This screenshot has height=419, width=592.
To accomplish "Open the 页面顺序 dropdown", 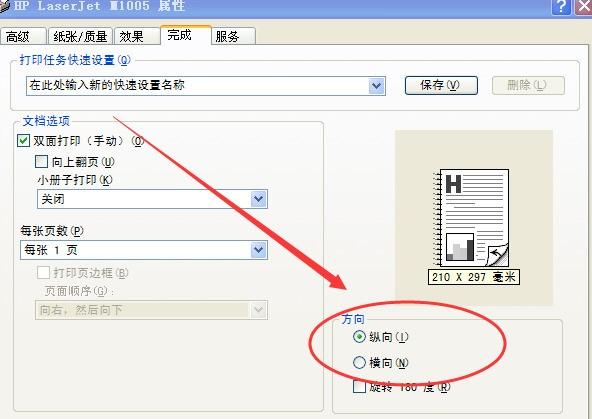I will point(151,310).
